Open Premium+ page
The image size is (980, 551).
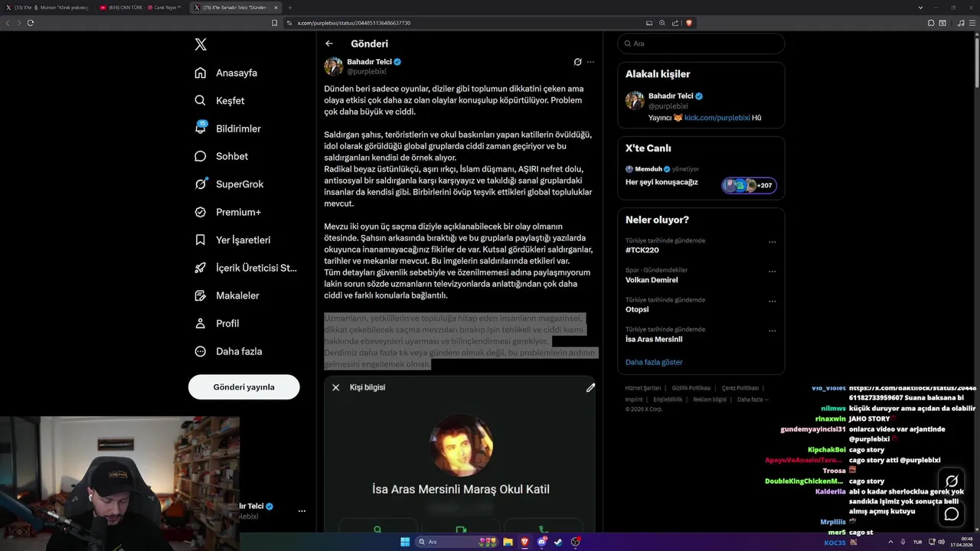(227, 212)
